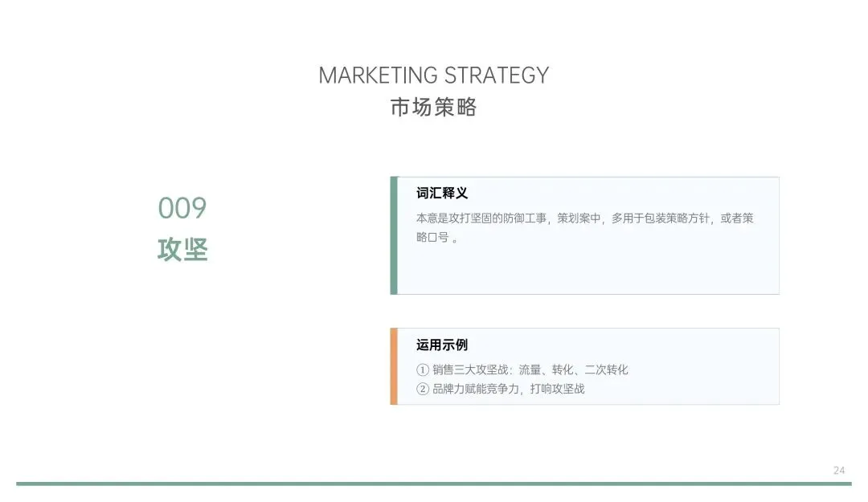Click page number 24
Image resolution: width=868 pixels, height=502 pixels.
[838, 471]
